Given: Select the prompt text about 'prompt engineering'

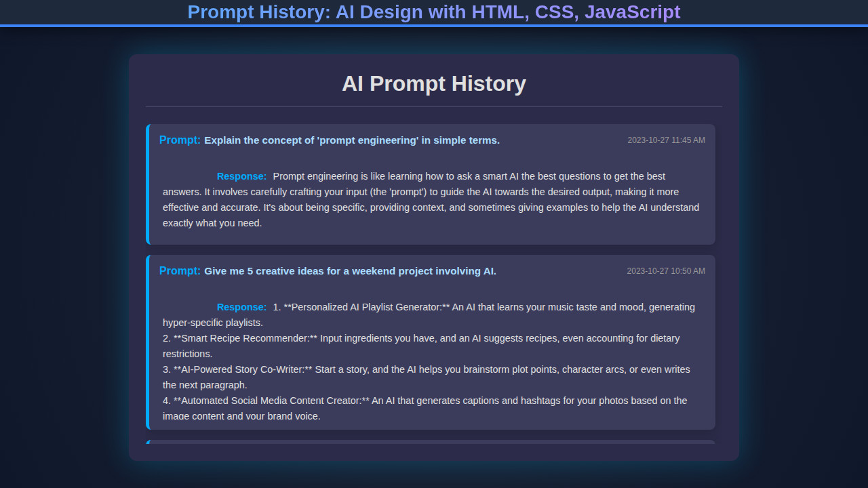Looking at the screenshot, I should (351, 140).
